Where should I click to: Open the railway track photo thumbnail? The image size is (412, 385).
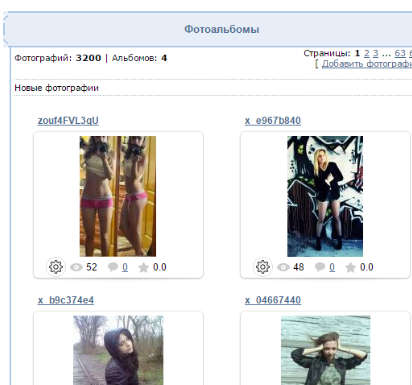pyautogui.click(x=118, y=350)
